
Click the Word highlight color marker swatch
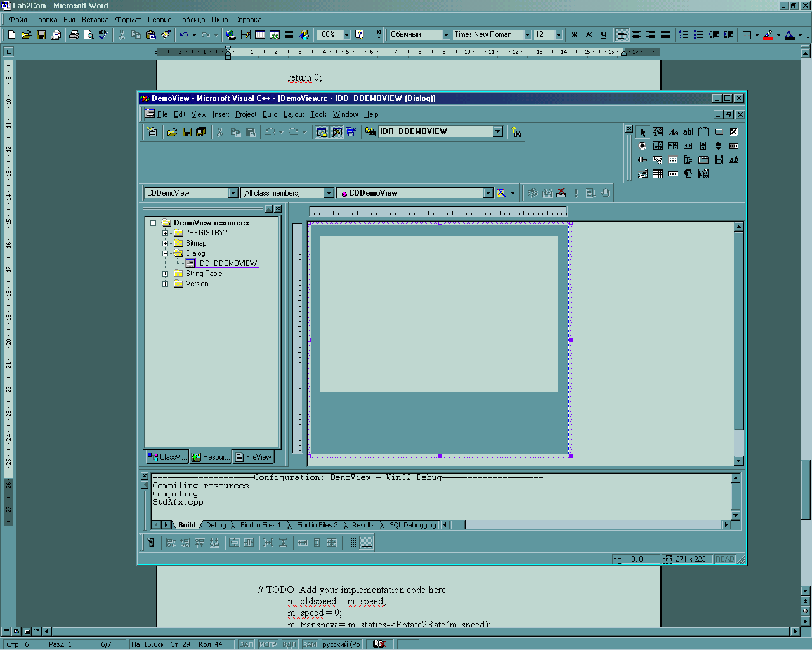point(768,35)
